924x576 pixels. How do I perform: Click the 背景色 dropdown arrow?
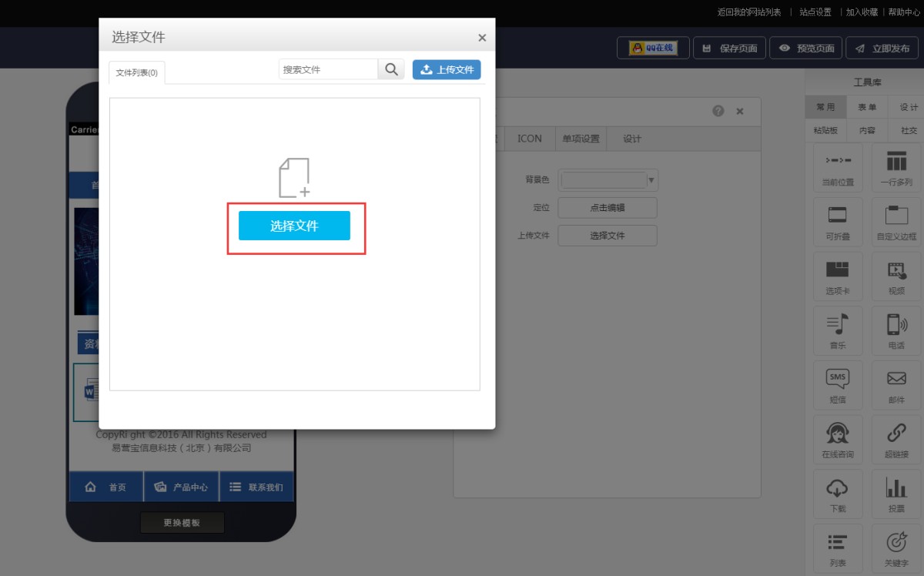tap(651, 180)
